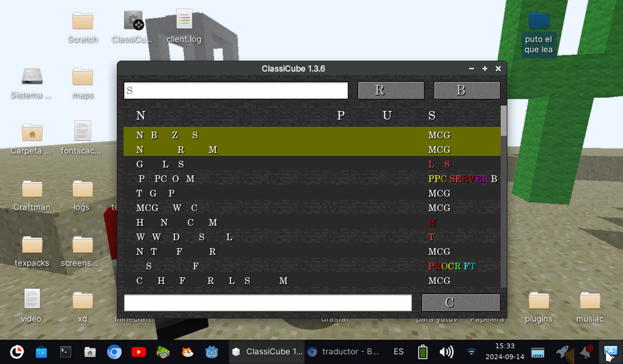Screen dimensions: 623x364
Task: Switch to the traductor browser taskbar button
Action: coord(343,352)
